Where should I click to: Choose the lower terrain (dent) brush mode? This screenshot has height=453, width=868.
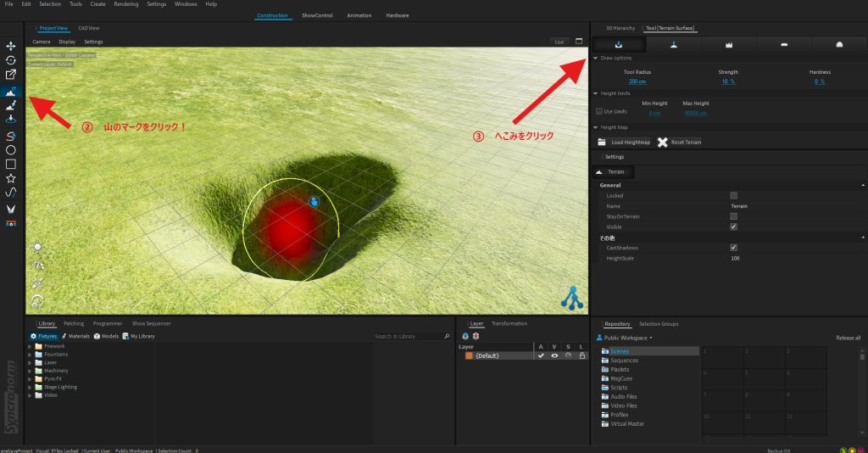619,44
